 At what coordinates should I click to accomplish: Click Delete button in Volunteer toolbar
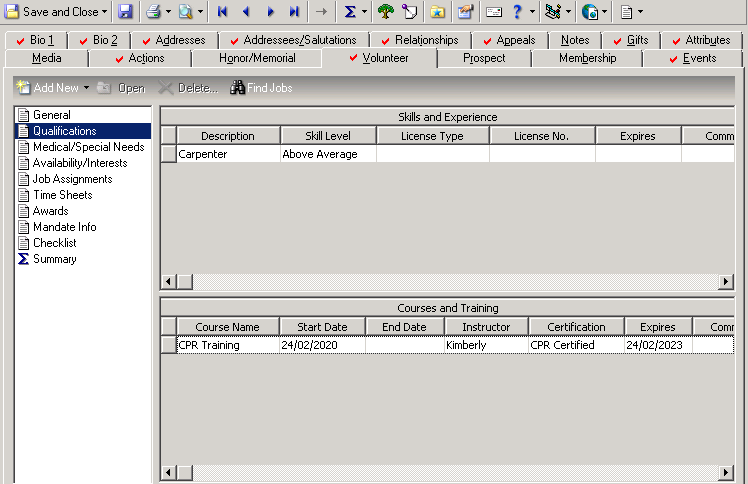[188, 88]
